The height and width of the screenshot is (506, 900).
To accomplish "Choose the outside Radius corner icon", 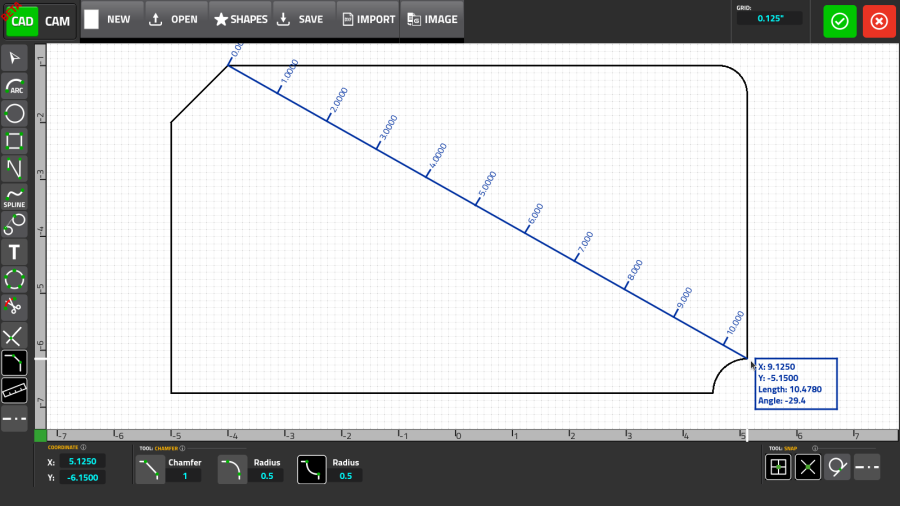I will click(x=232, y=469).
